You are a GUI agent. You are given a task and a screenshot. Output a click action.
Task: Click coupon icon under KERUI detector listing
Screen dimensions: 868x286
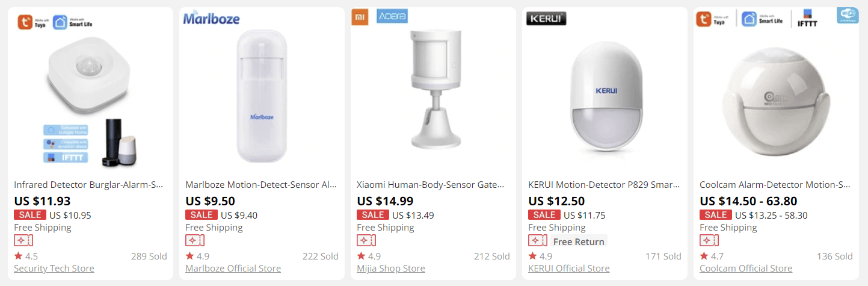(538, 241)
